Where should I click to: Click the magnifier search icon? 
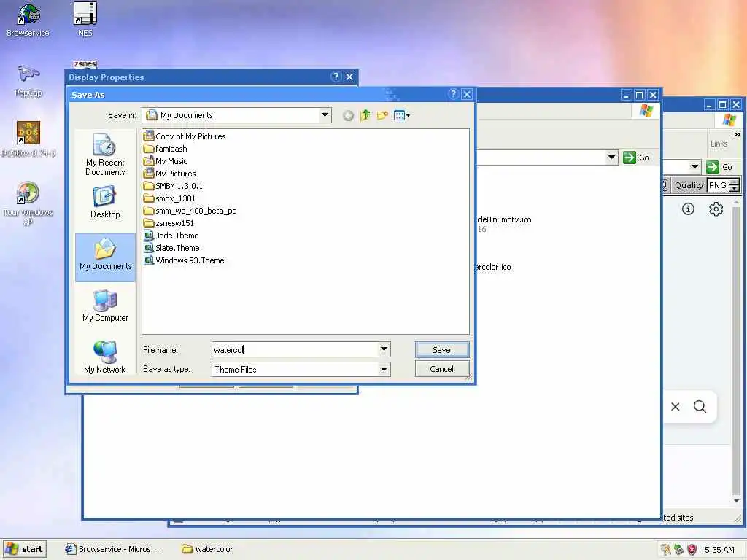tap(700, 407)
